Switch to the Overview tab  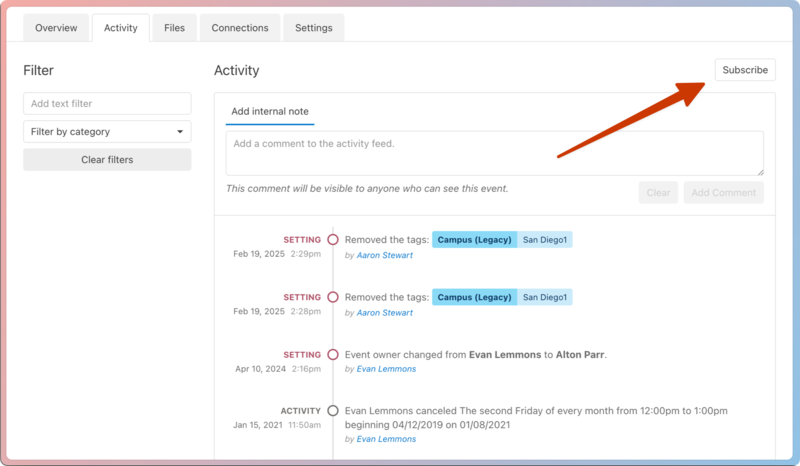(56, 28)
